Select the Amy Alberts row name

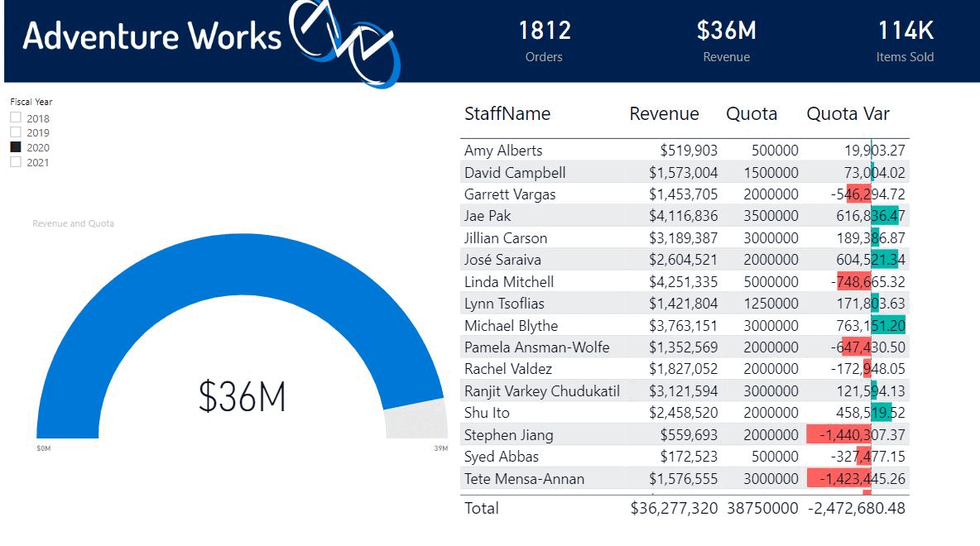[x=503, y=151]
